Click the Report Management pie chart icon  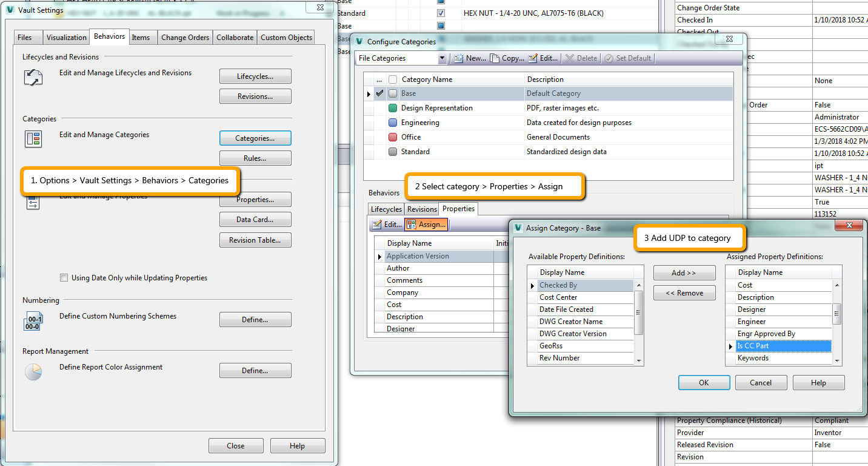[x=33, y=371]
